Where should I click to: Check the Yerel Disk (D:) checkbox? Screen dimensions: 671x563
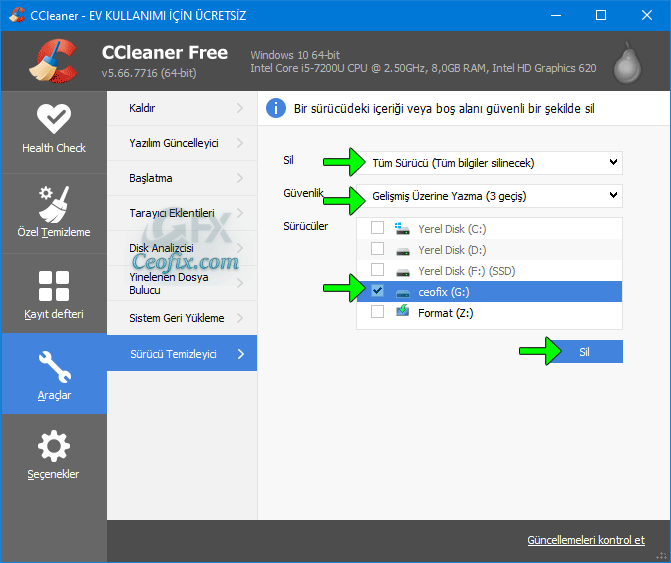[377, 249]
